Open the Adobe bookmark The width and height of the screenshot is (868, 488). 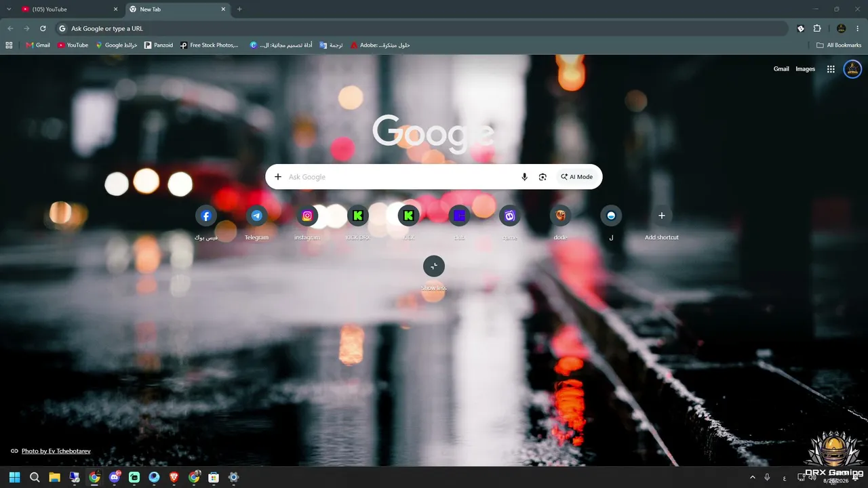pyautogui.click(x=380, y=45)
